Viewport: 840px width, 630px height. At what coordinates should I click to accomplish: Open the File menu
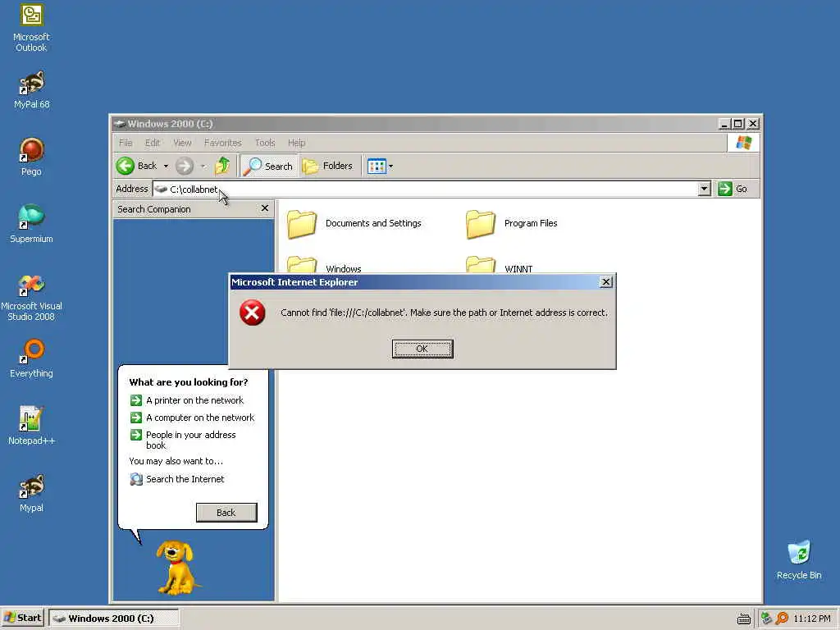click(126, 143)
